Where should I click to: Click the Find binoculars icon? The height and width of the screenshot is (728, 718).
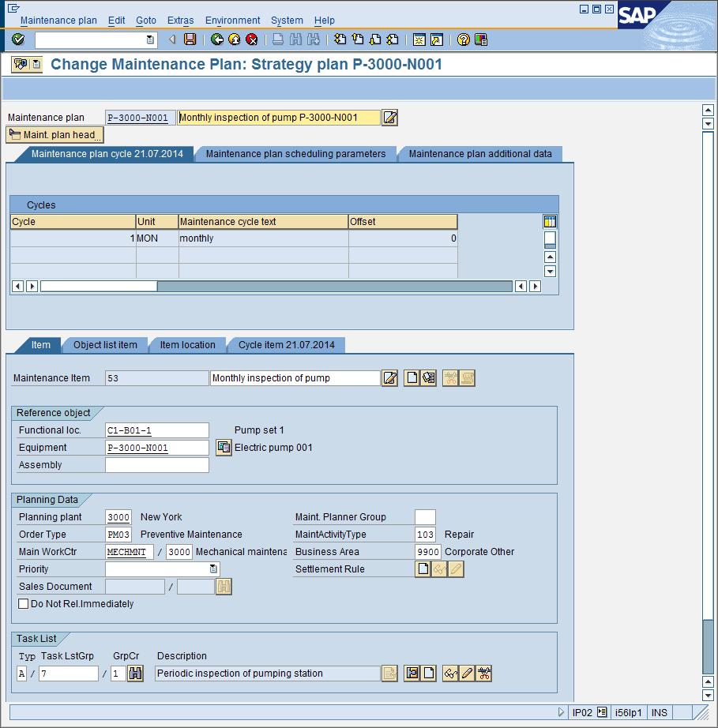pos(295,39)
